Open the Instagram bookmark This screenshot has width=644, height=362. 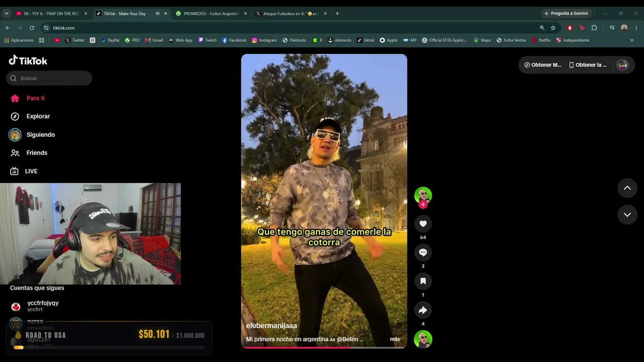pyautogui.click(x=265, y=40)
